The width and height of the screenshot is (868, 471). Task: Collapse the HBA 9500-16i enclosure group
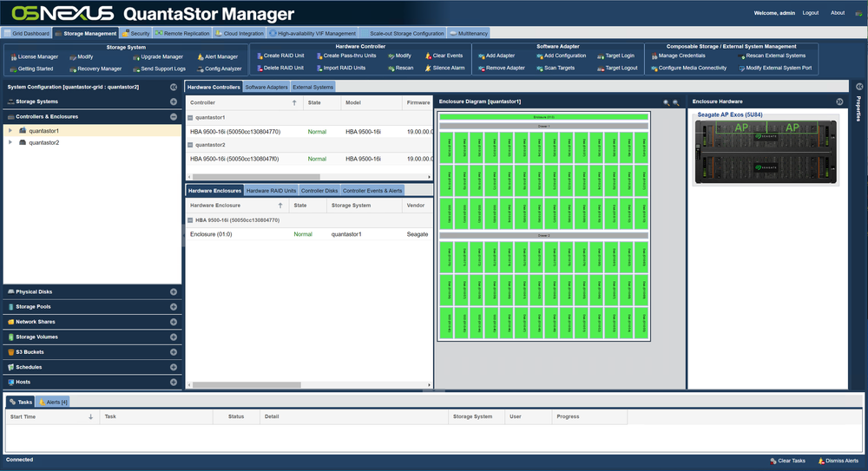click(190, 220)
